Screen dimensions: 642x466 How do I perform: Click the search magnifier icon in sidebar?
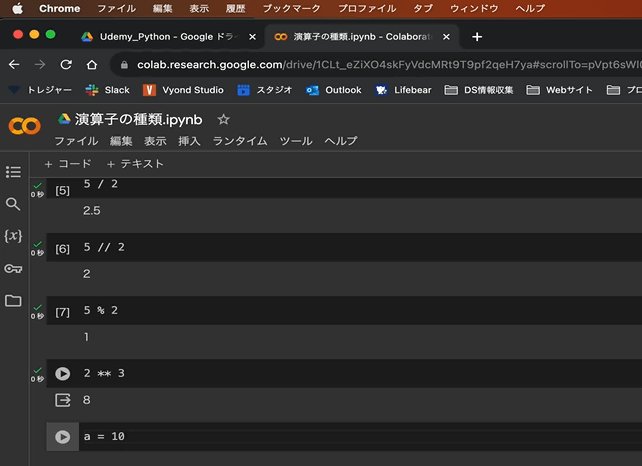coord(13,204)
